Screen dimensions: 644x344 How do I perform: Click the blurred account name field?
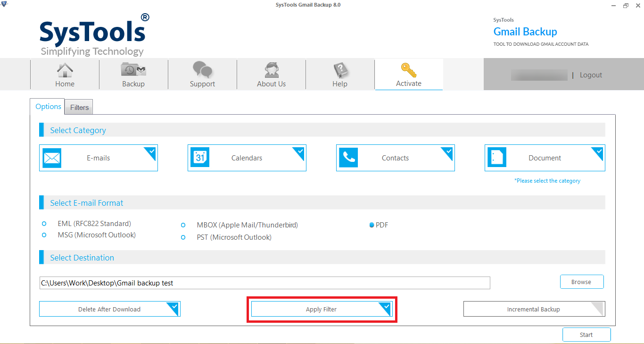click(539, 75)
